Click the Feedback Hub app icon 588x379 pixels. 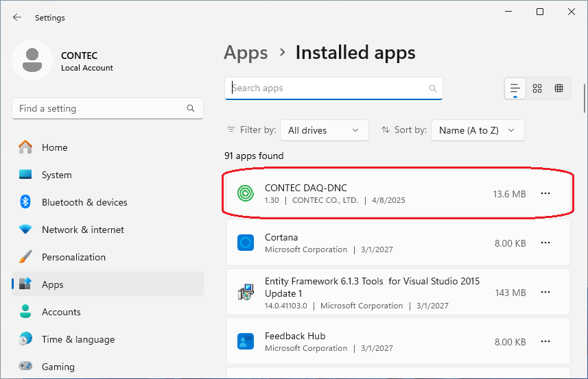click(x=246, y=341)
